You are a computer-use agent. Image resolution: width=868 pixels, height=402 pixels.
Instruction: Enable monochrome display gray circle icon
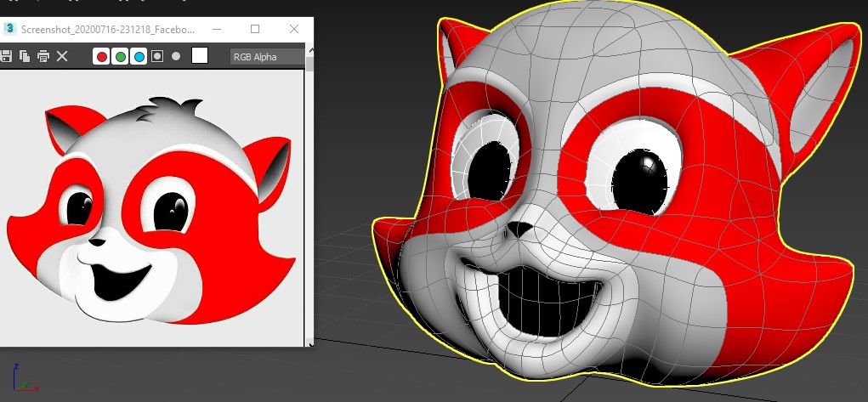click(176, 56)
